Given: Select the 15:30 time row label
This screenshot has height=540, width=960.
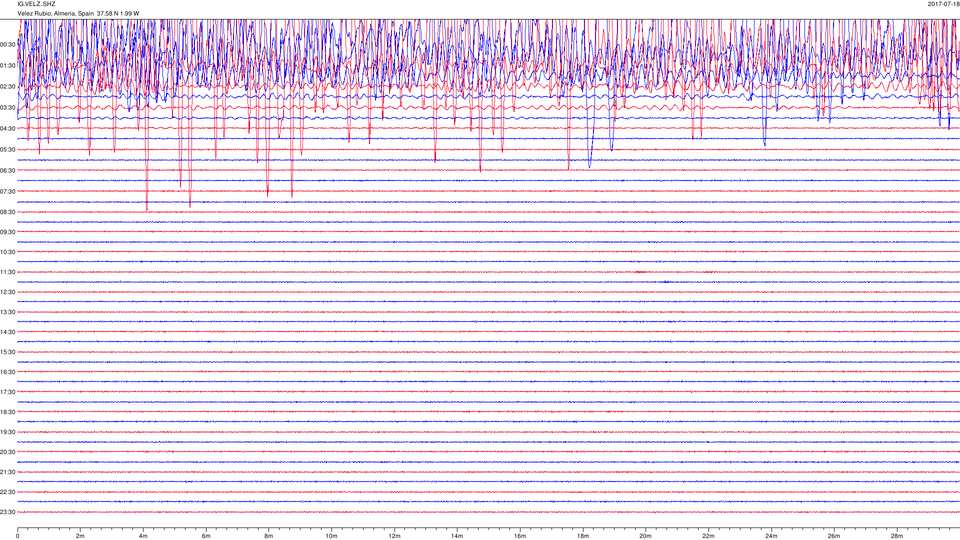Looking at the screenshot, I should point(7,352).
